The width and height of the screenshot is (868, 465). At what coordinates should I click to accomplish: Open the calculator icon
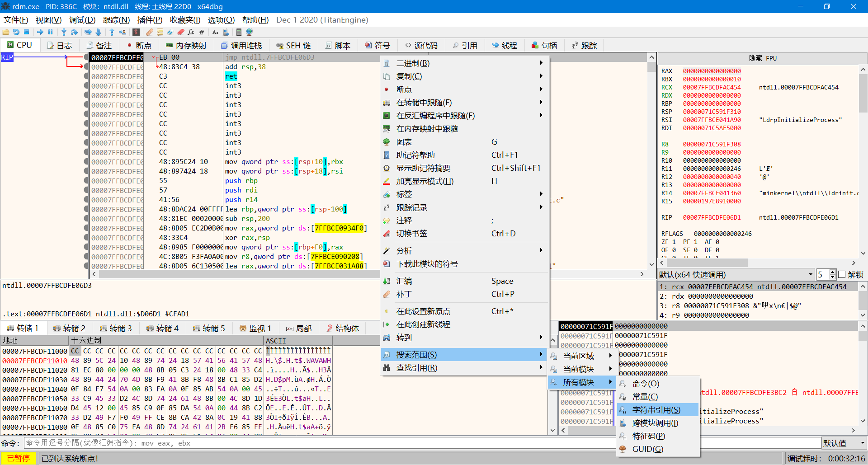pyautogui.click(x=239, y=32)
